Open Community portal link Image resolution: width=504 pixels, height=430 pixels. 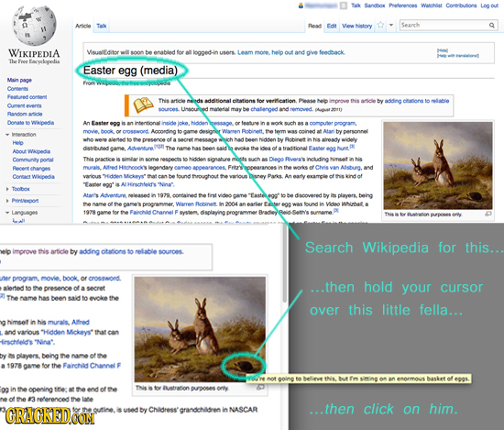point(33,160)
